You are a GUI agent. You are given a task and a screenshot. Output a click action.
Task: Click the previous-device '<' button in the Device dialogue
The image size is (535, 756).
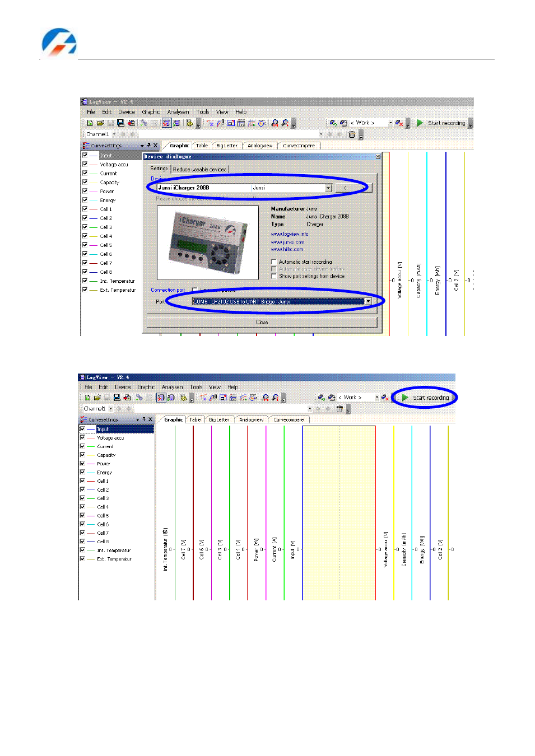[x=345, y=188]
